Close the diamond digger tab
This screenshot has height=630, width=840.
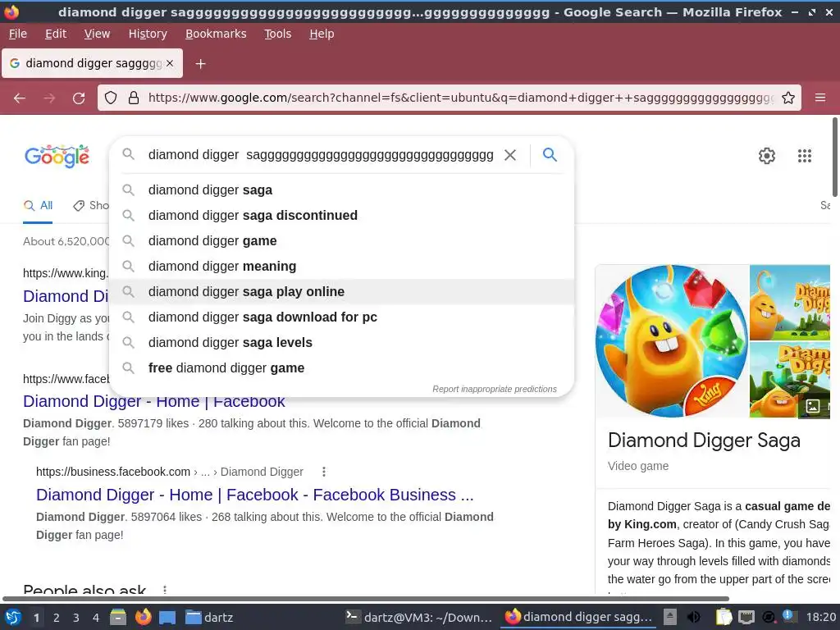coord(170,63)
